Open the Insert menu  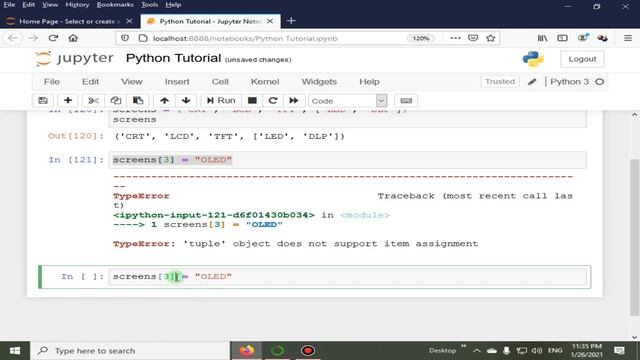177,82
